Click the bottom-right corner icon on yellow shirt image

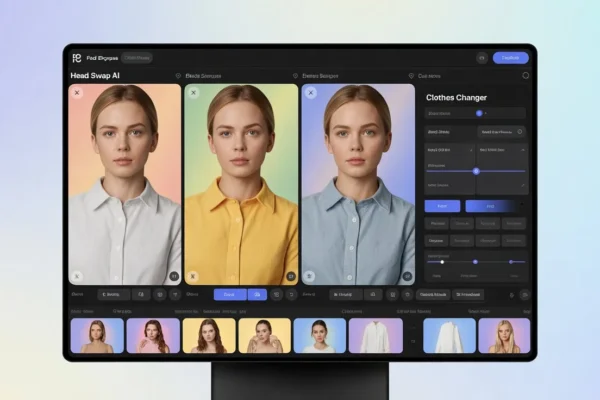tap(291, 275)
